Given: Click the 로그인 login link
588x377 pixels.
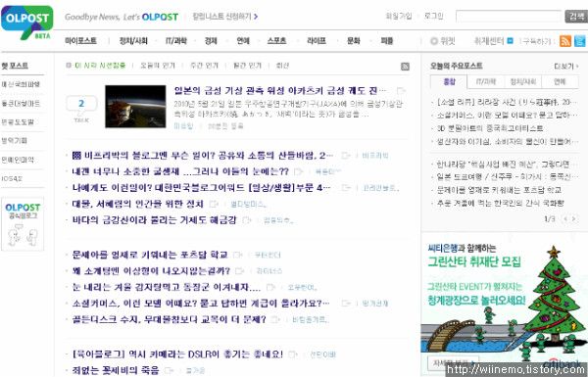Looking at the screenshot, I should pos(434,16).
